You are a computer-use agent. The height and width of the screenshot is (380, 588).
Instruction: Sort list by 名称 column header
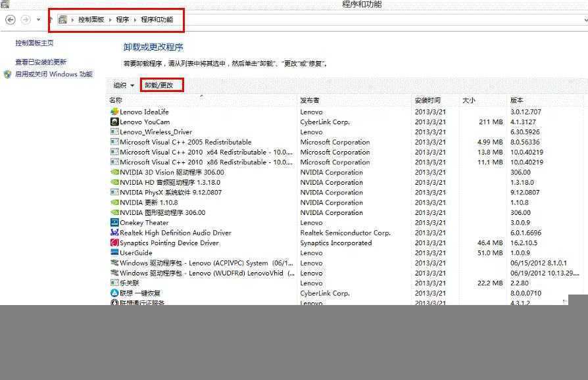pos(116,100)
